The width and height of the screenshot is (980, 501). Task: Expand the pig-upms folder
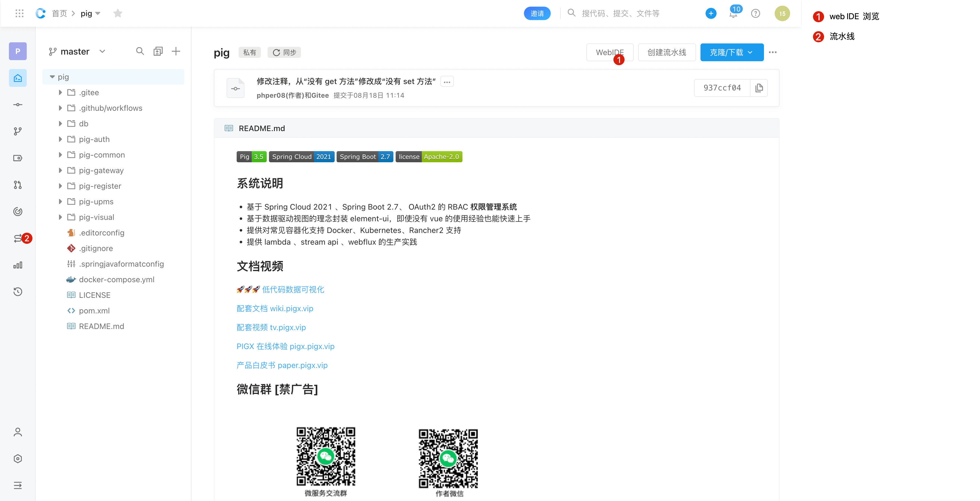tap(60, 202)
